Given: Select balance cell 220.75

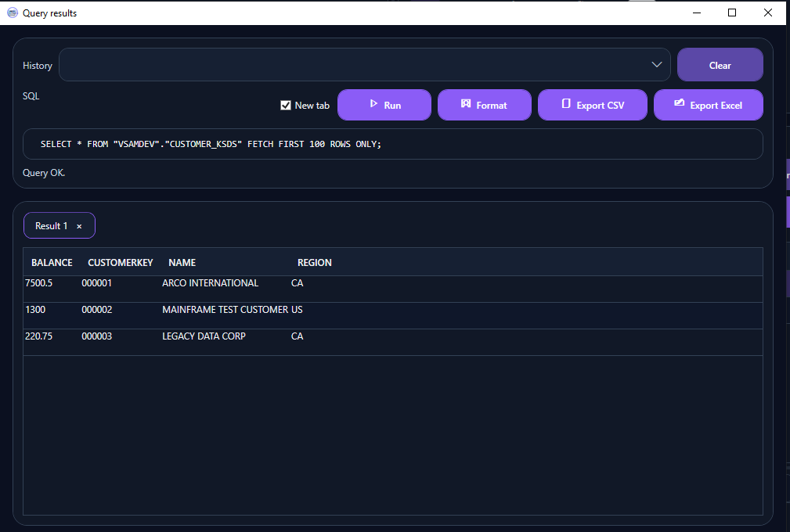Looking at the screenshot, I should (39, 336).
